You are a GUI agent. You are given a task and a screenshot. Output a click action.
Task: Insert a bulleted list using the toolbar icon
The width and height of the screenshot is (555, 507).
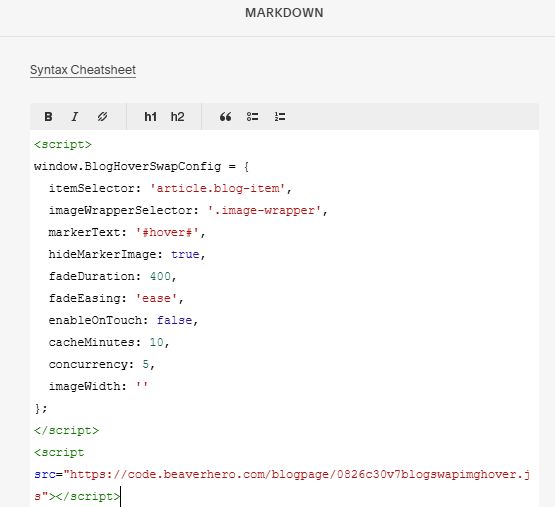point(252,117)
